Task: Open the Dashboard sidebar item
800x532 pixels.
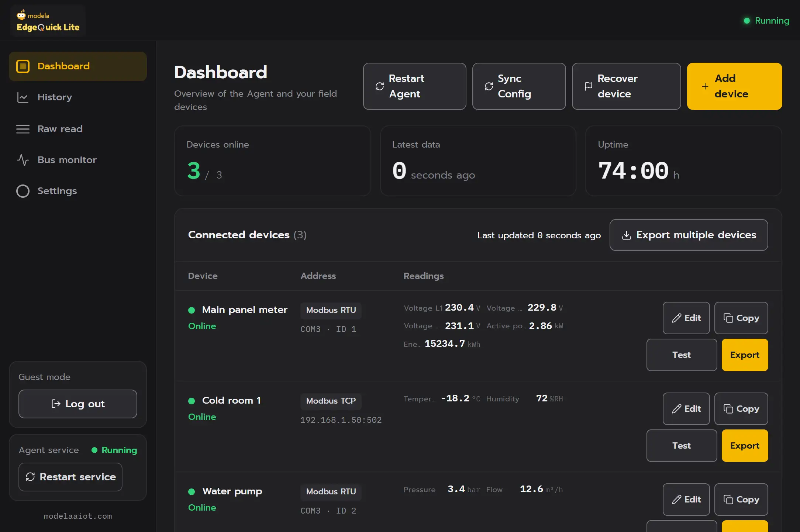Action: click(x=78, y=66)
